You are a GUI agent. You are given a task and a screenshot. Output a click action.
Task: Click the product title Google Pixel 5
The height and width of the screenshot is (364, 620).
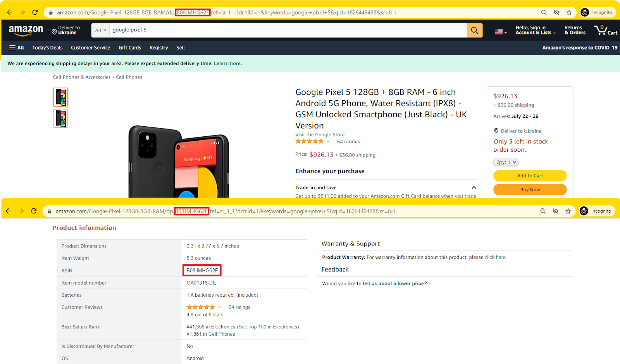(x=381, y=109)
